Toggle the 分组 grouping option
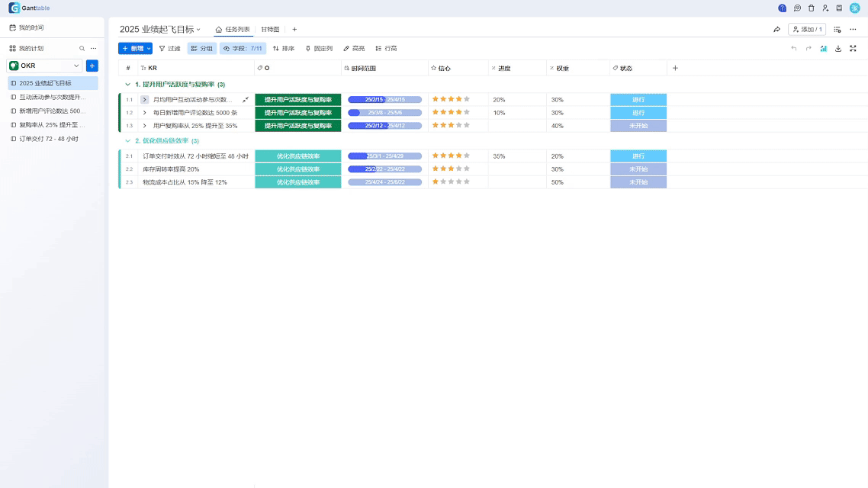 [x=202, y=48]
